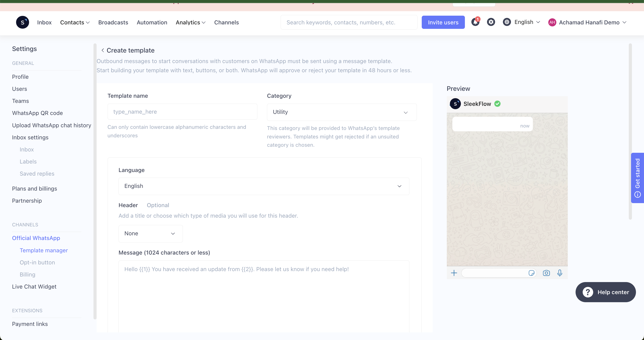Expand the Contacts menu
Screen dimensions: 644x340
[75, 22]
